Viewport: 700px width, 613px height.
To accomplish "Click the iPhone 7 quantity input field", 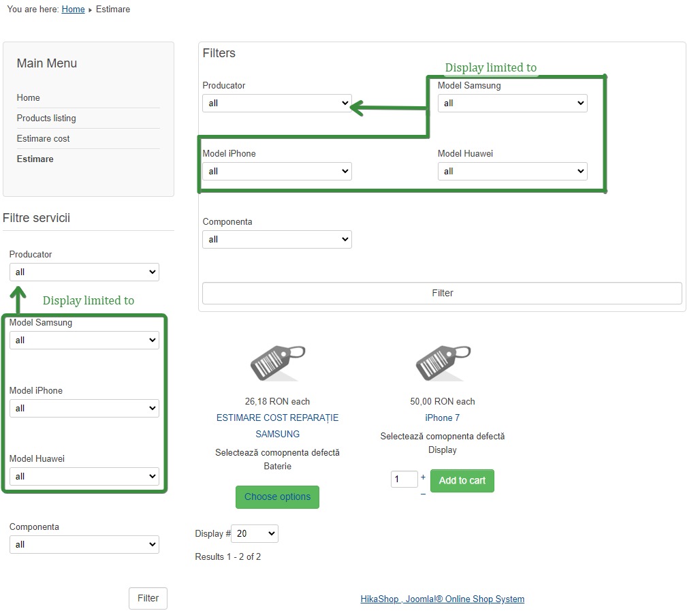I will coord(404,480).
